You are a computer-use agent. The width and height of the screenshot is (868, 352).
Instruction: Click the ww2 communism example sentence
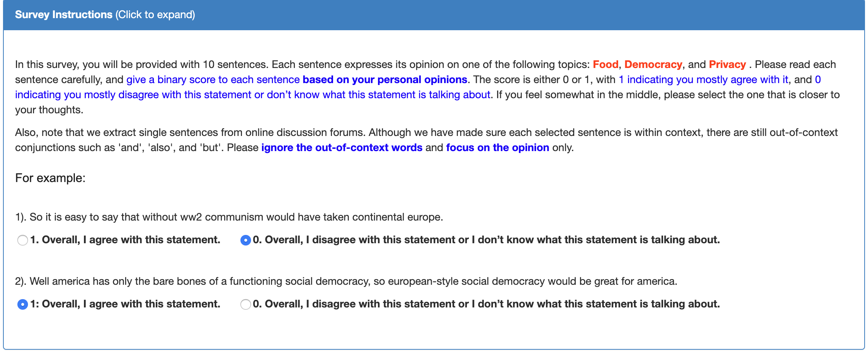(229, 217)
